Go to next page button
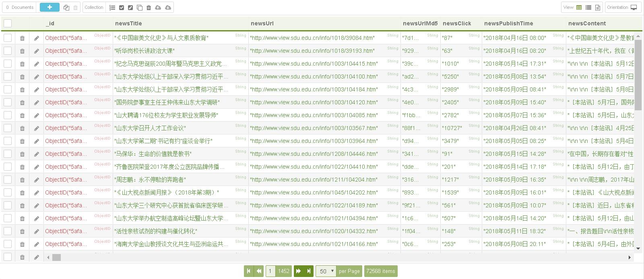The height and width of the screenshot is (279, 644). pos(299,271)
